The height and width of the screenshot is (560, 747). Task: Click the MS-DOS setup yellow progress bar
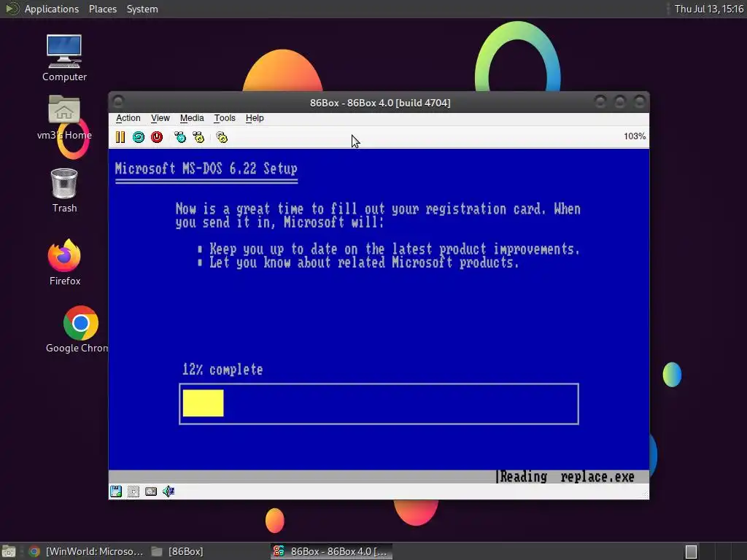pyautogui.click(x=203, y=402)
